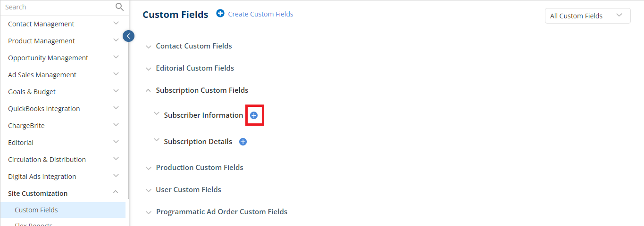Collapse sidebar with the arrow button

[x=128, y=36]
